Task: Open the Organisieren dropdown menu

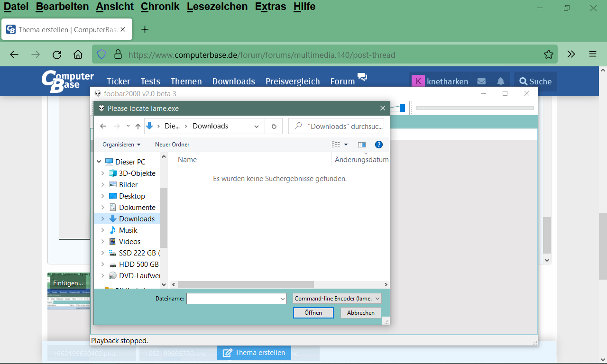Action: click(121, 145)
